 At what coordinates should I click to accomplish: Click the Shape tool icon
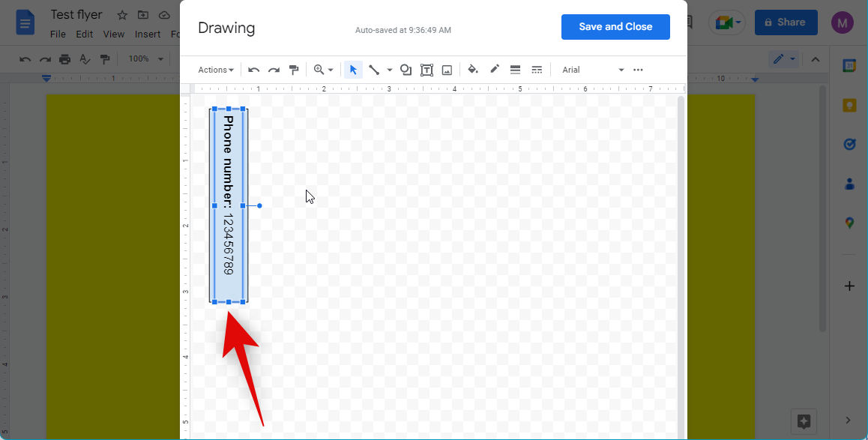click(x=406, y=70)
